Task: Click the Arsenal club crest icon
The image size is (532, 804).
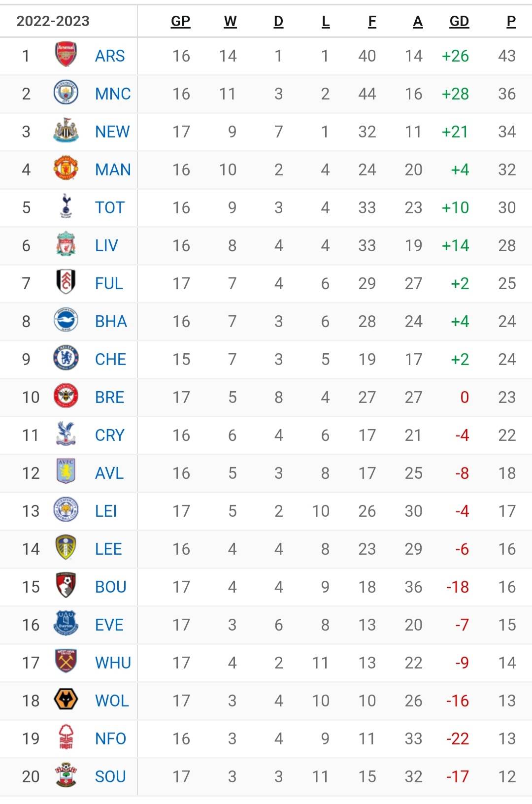Action: (66, 55)
